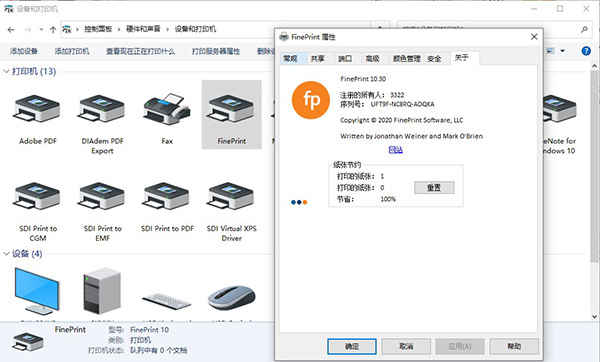Select the SDI Print to EMF printer

(x=102, y=196)
